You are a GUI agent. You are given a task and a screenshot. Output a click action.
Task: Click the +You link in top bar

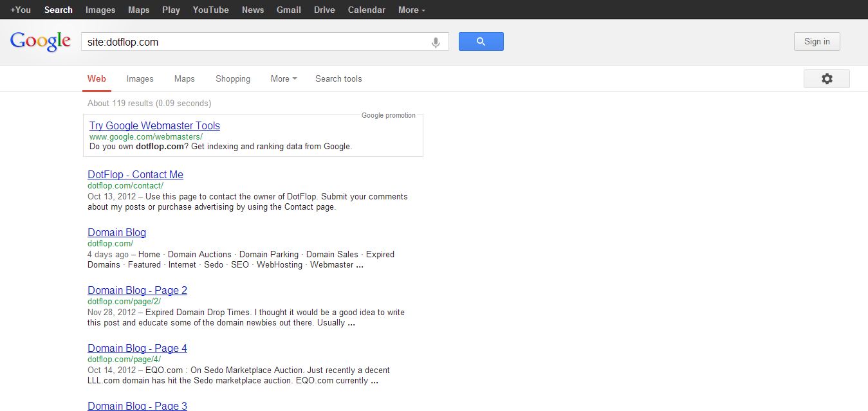coord(21,10)
